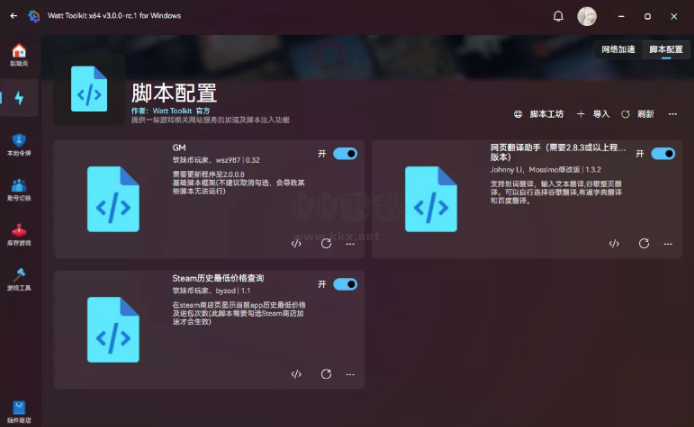Switch to the 脚本配置 tab
The width and height of the screenshot is (694, 427).
(x=666, y=49)
